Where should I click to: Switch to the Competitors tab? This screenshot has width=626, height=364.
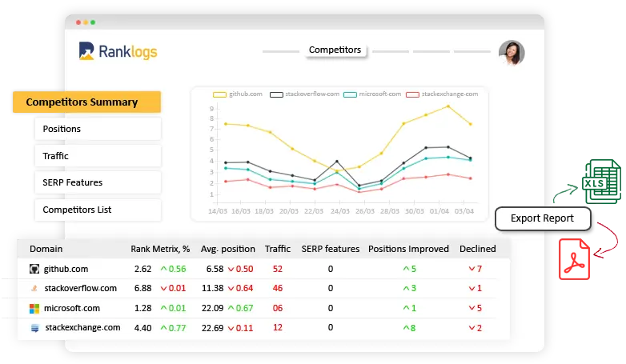[x=335, y=50]
